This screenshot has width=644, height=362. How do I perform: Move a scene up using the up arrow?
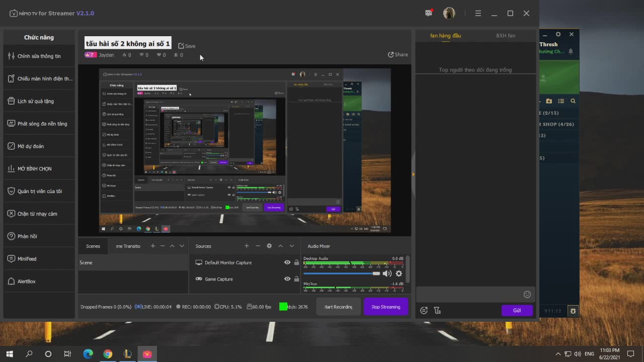click(x=172, y=246)
